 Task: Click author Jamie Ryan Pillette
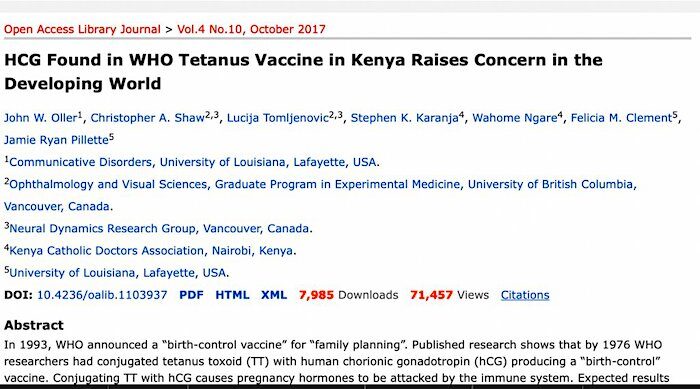tap(56, 140)
